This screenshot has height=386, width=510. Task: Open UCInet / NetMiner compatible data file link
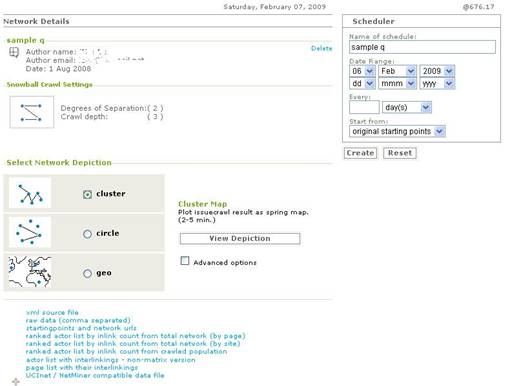(x=95, y=375)
